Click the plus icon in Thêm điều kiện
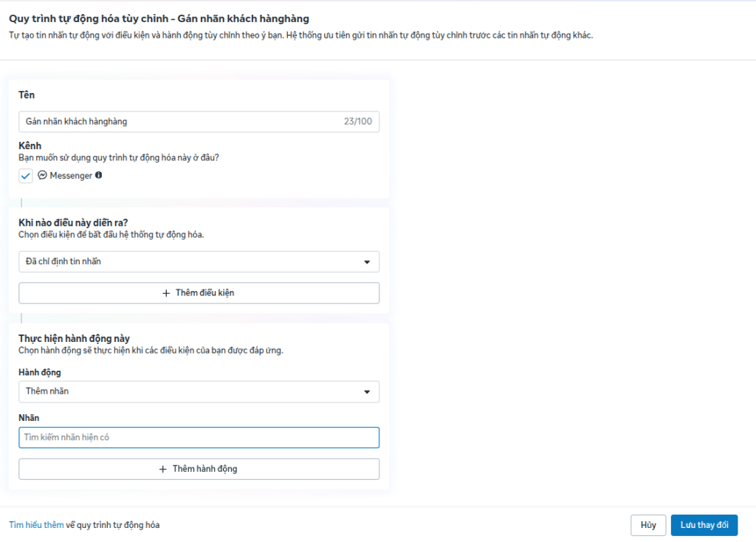The image size is (756, 542). [x=166, y=293]
